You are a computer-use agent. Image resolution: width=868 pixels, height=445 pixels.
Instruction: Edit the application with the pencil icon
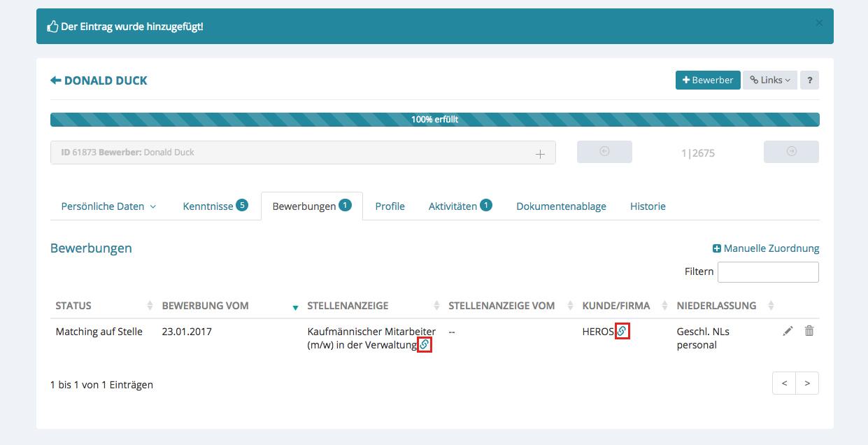788,331
